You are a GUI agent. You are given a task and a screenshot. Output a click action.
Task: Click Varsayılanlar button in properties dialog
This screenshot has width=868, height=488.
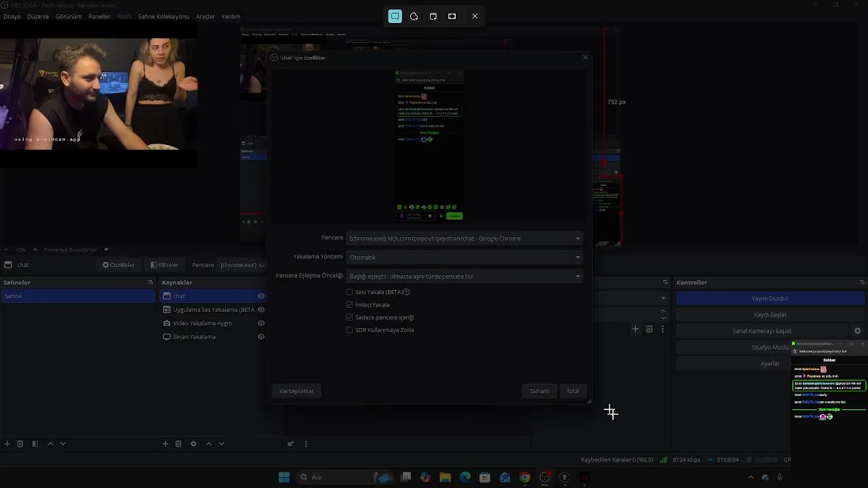pos(296,391)
